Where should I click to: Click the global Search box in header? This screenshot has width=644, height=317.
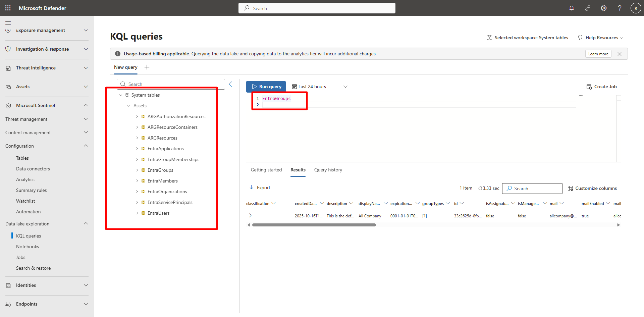click(317, 8)
